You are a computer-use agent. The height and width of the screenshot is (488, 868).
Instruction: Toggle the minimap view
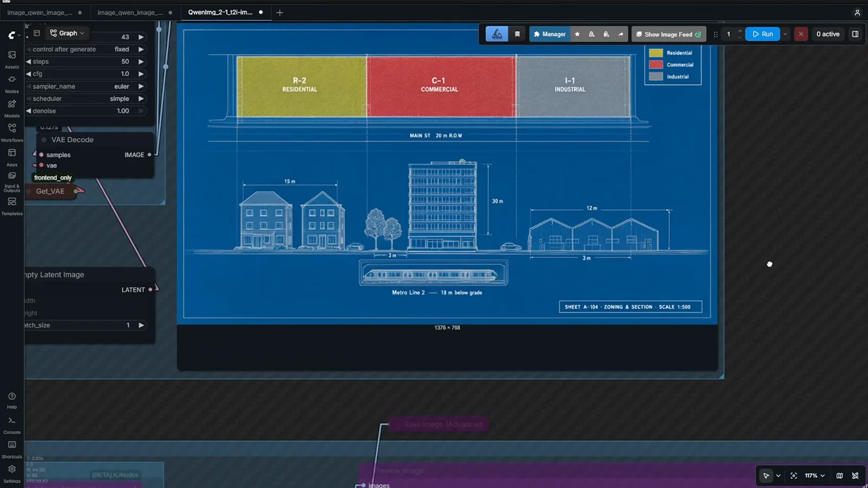pos(839,476)
